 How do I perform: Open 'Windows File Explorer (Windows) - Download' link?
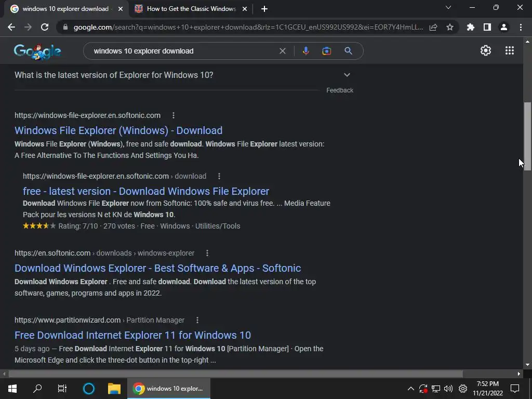(118, 130)
